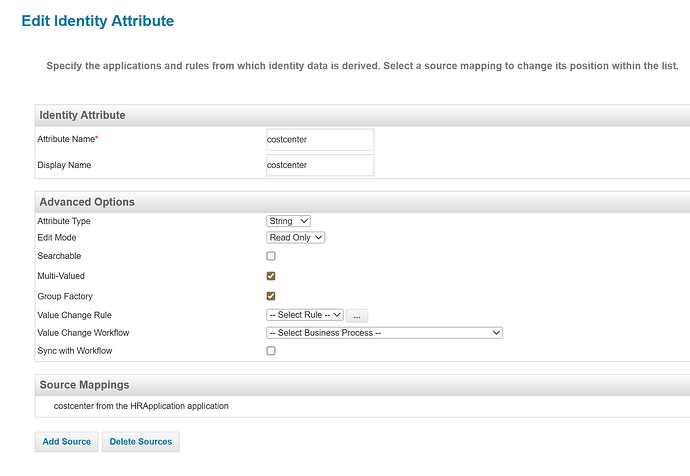Open the Select Rule dropdown

305,315
